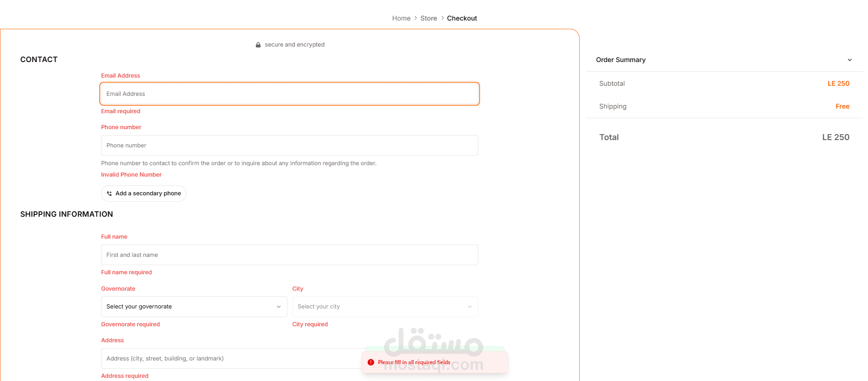Click the Order Summary heading

(x=620, y=60)
